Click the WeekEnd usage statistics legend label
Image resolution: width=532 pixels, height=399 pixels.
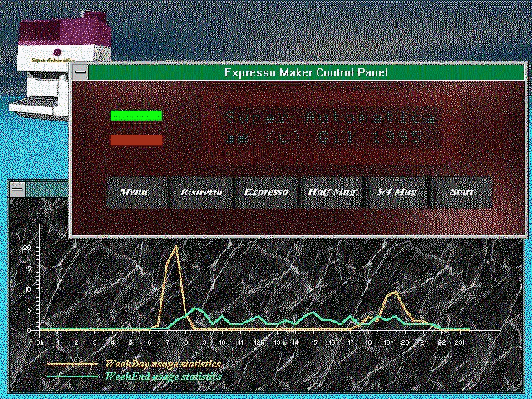click(x=163, y=377)
